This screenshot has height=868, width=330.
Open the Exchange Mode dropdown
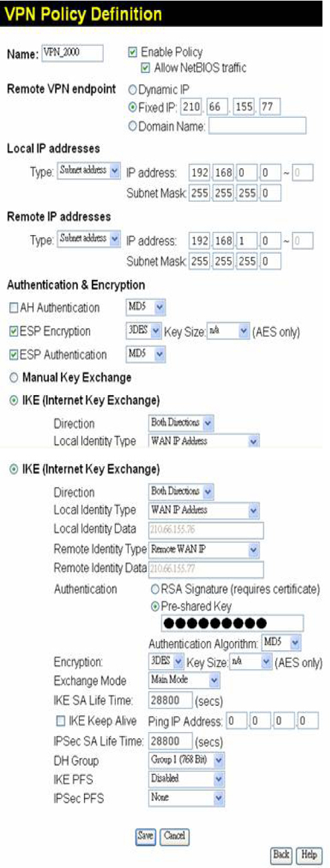pyautogui.click(x=184, y=680)
